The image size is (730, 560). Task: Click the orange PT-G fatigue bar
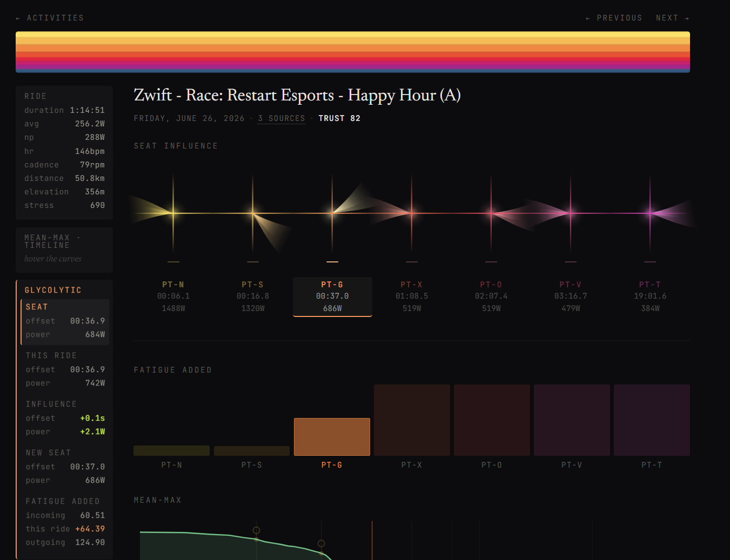click(332, 437)
